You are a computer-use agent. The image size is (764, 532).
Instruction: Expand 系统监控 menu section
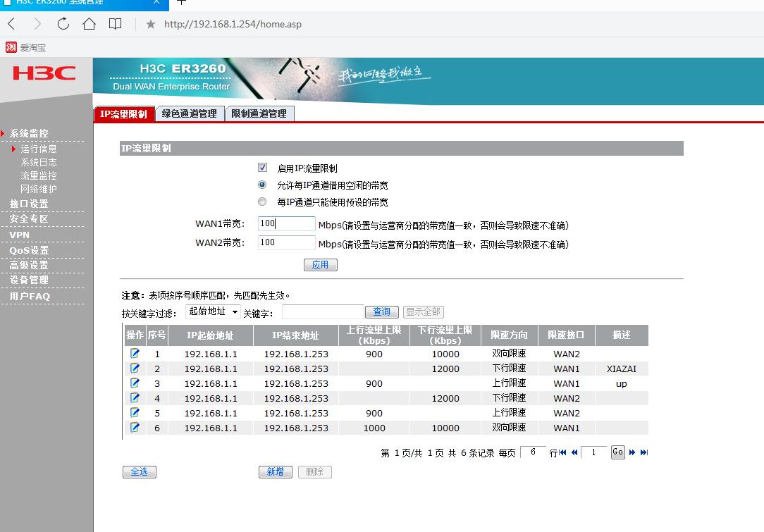[29, 133]
